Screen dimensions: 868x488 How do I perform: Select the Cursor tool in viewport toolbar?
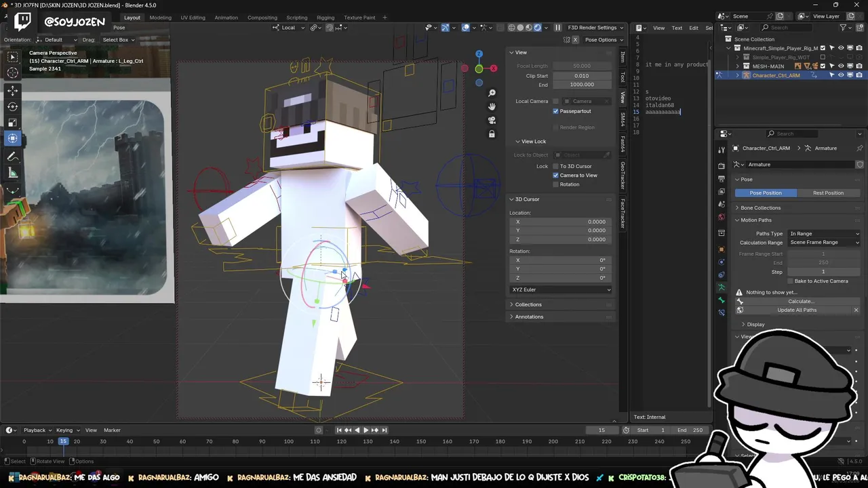(x=13, y=73)
